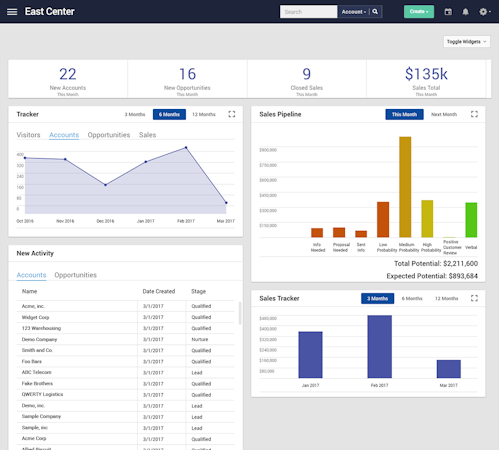The height and width of the screenshot is (450, 499).
Task: Open the Toggle Widgets dropdown
Action: [467, 42]
